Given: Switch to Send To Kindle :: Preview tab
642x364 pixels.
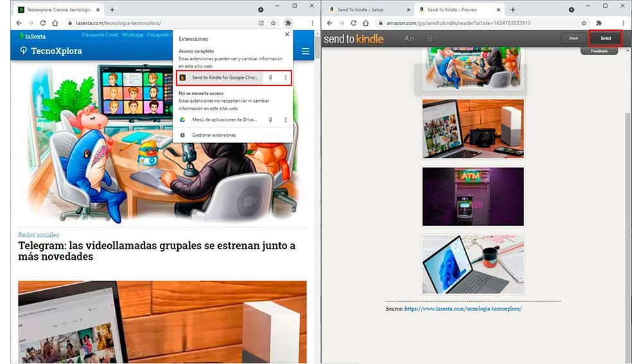Looking at the screenshot, I should point(452,10).
